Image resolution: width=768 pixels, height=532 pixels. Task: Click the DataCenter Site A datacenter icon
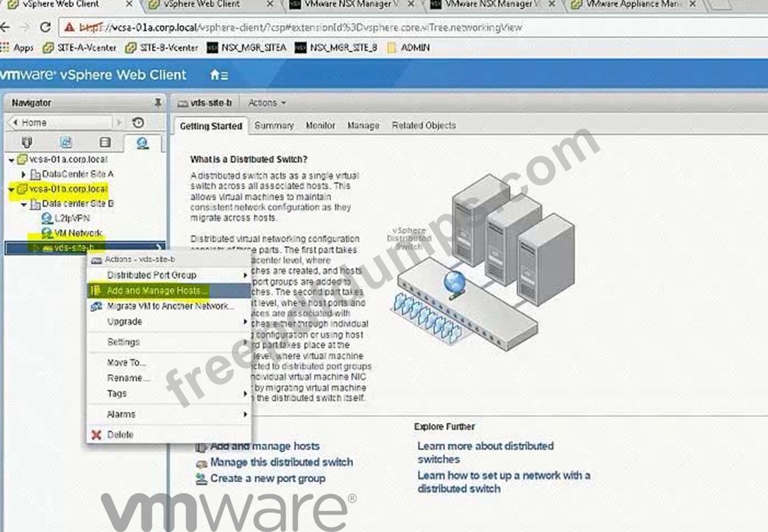coord(35,174)
